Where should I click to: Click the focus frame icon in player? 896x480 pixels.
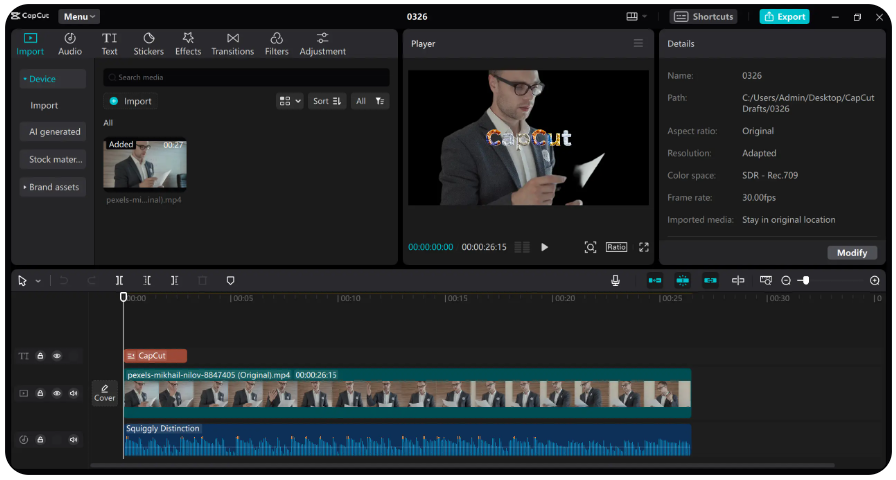(590, 247)
